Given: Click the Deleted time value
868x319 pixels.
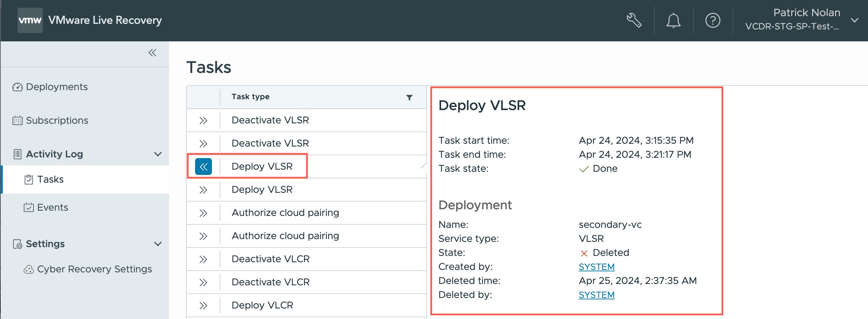Looking at the screenshot, I should tap(638, 281).
